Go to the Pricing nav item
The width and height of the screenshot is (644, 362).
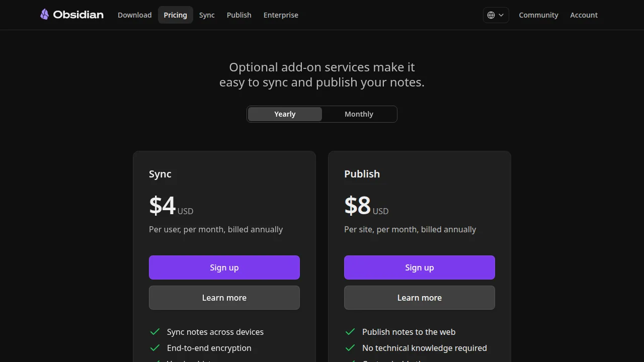pyautogui.click(x=175, y=15)
